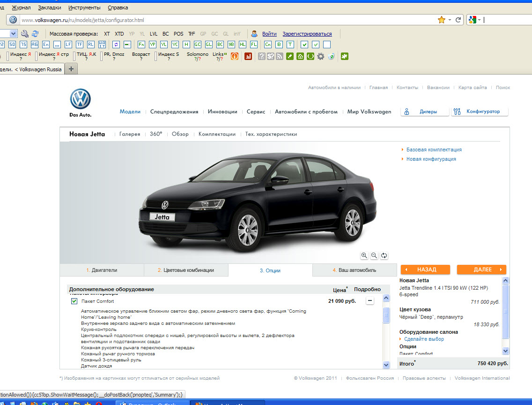The height and width of the screenshot is (405, 532).
Task: Click the browser URL address field
Action: pos(227,20)
